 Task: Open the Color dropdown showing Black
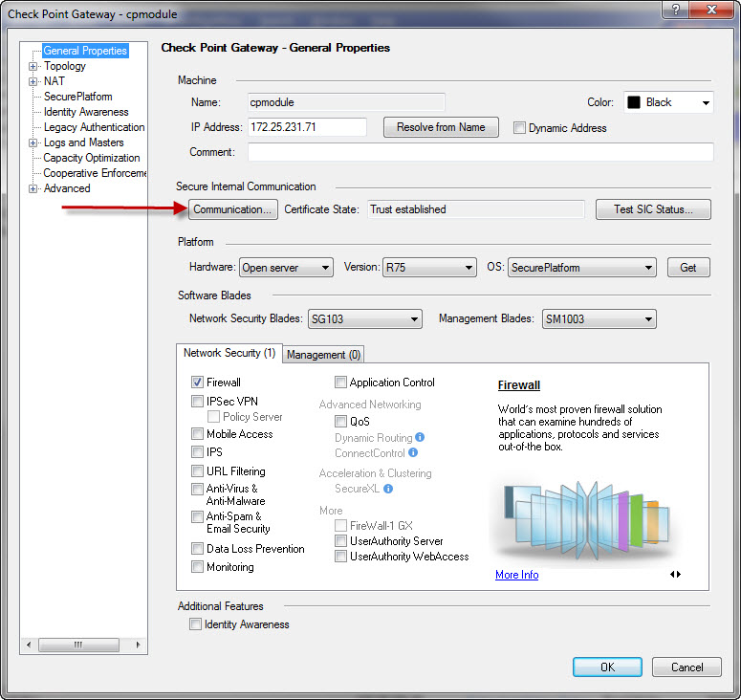click(668, 102)
